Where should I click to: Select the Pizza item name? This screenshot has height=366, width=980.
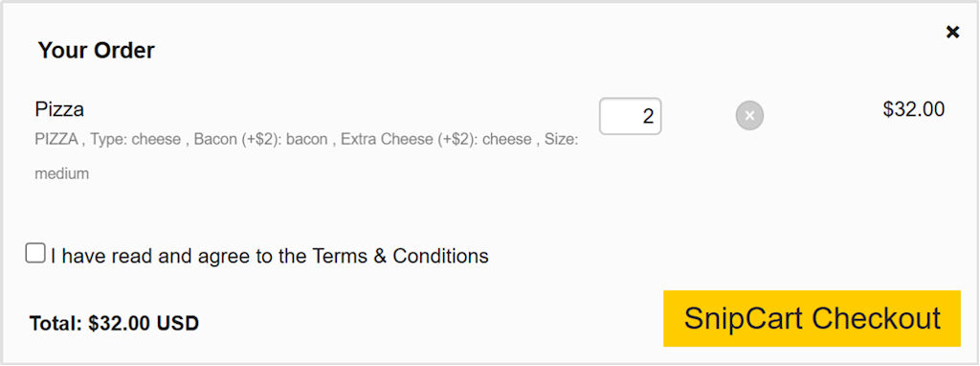(59, 109)
